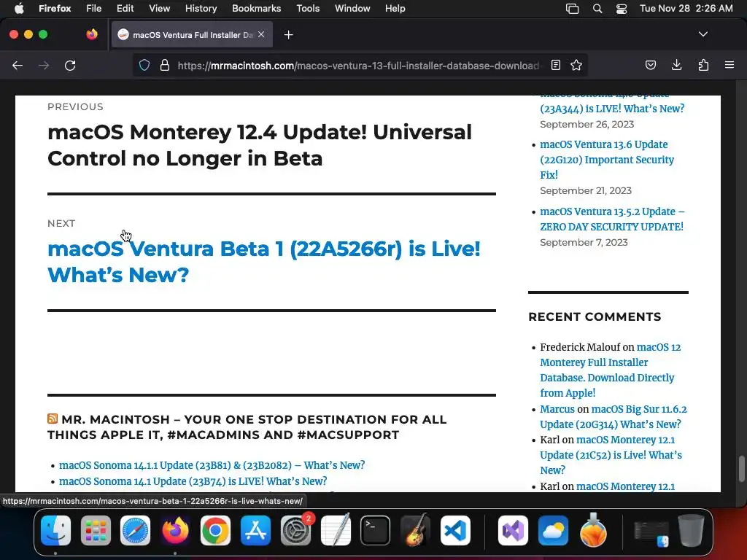Open Launchpad from the Dock
747x560 pixels.
96,531
